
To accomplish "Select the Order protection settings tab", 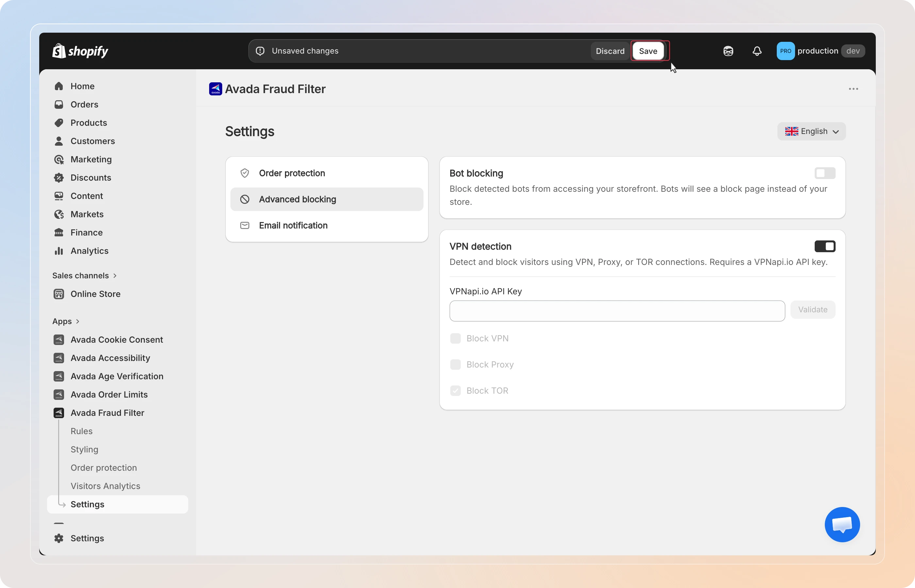I will click(327, 173).
